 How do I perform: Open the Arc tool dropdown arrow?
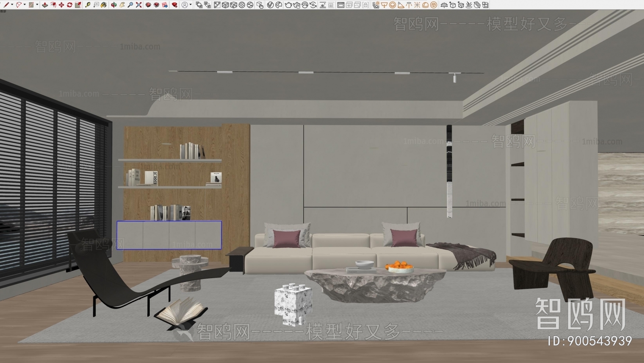(25, 5)
